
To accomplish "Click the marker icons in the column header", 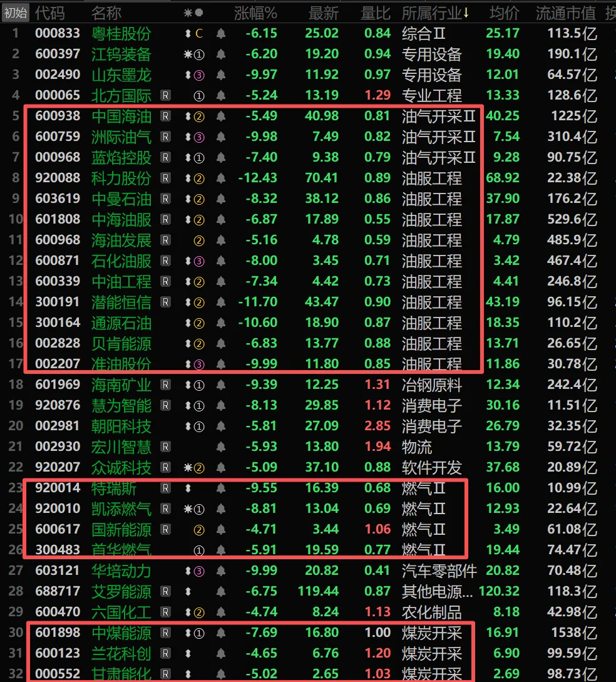I will tap(193, 13).
